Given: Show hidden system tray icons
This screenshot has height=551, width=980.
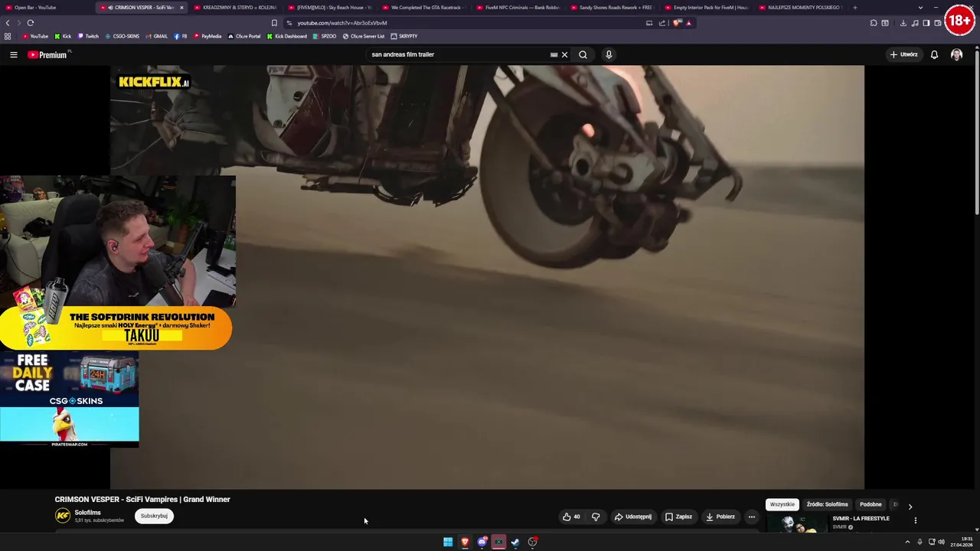Looking at the screenshot, I should point(907,542).
